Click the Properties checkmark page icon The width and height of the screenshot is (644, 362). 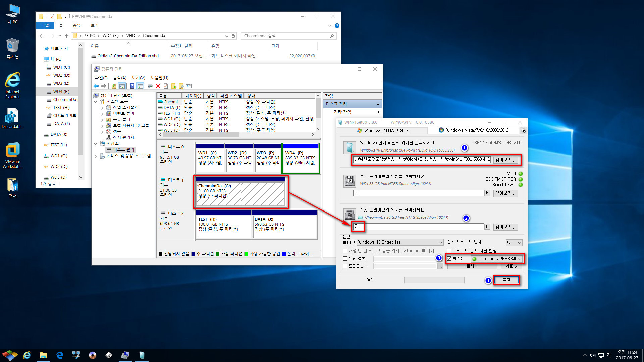pos(166,86)
